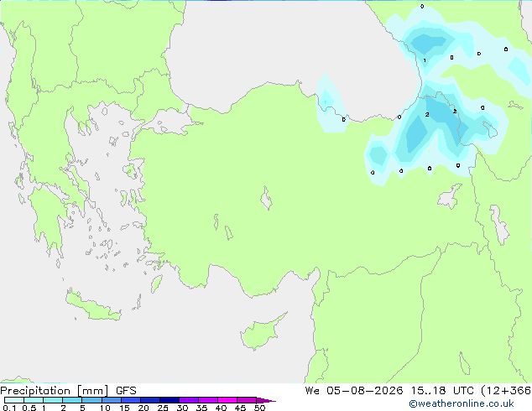
Task: Click the "1" precipitation value on map
Action: click(x=425, y=60)
